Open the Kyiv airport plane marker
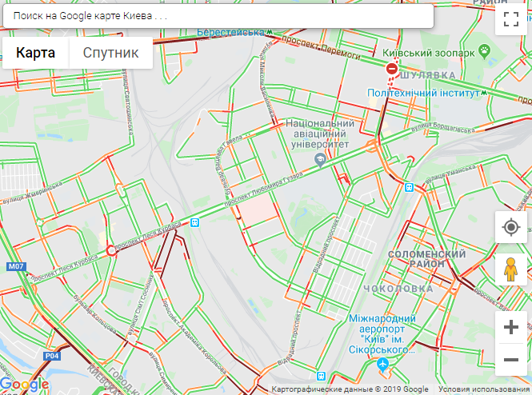 [382, 365]
